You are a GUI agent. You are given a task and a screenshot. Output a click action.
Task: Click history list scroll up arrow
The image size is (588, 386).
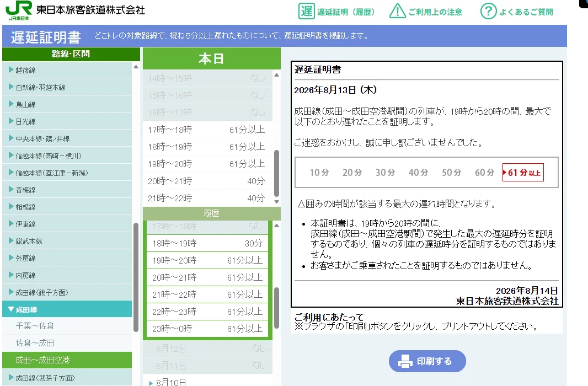click(x=276, y=225)
